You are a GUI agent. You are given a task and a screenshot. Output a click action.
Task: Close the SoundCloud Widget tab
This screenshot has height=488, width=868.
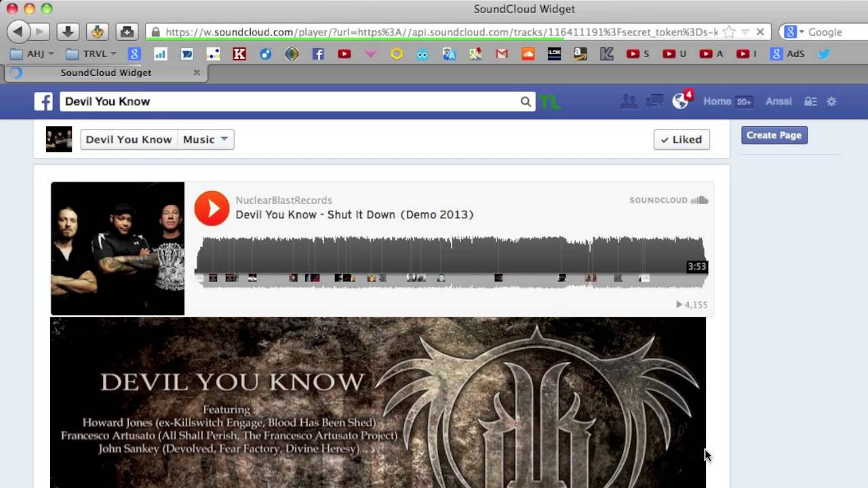(197, 73)
